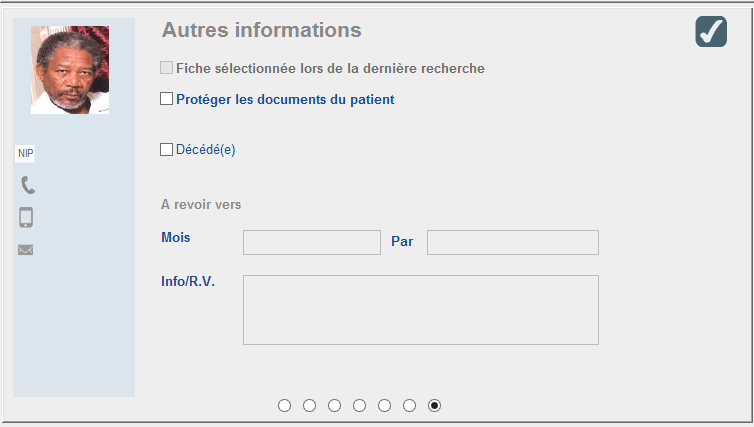Select the second page radio dot
The height and width of the screenshot is (427, 754).
coord(310,405)
